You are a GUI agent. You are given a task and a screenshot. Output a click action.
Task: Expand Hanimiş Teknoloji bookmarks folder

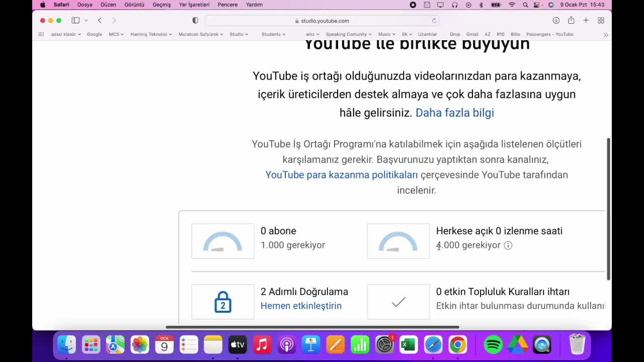(x=151, y=34)
